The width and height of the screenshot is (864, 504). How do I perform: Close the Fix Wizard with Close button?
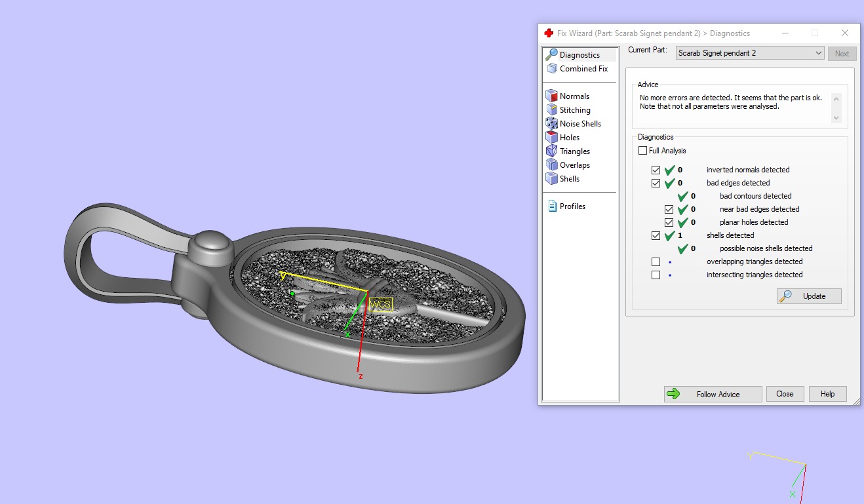785,394
